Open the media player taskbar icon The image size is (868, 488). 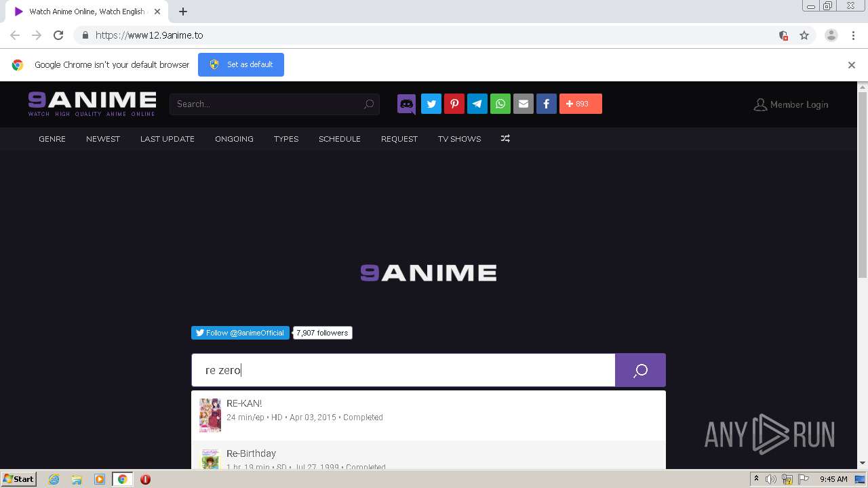pyautogui.click(x=100, y=479)
